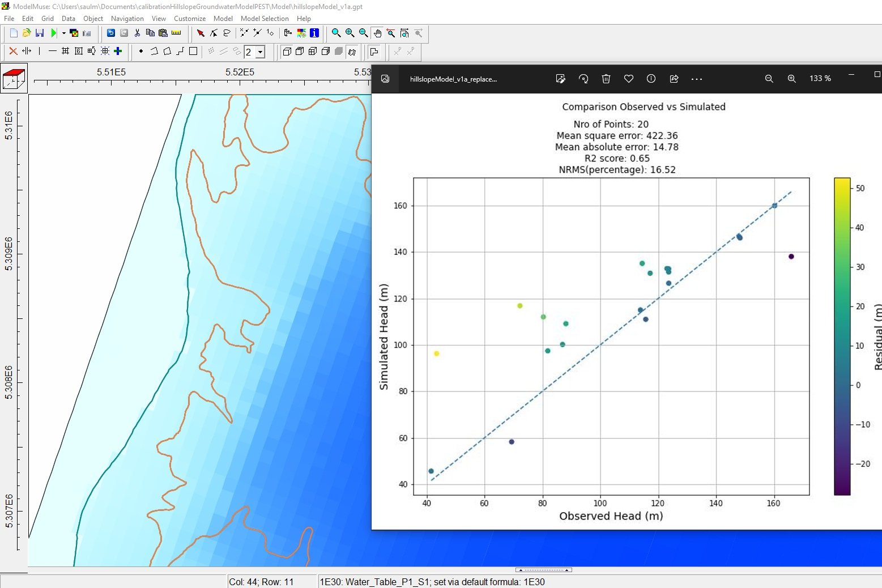Select the Create rectangle object tool
This screenshot has width=882, height=588.
click(x=193, y=51)
